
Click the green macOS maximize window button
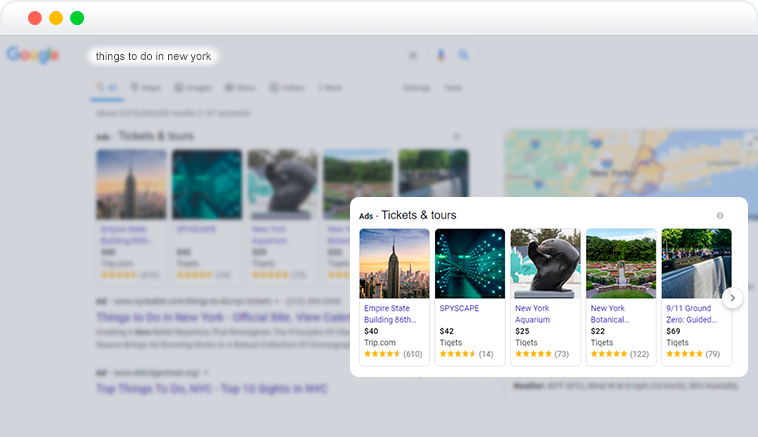click(x=77, y=18)
